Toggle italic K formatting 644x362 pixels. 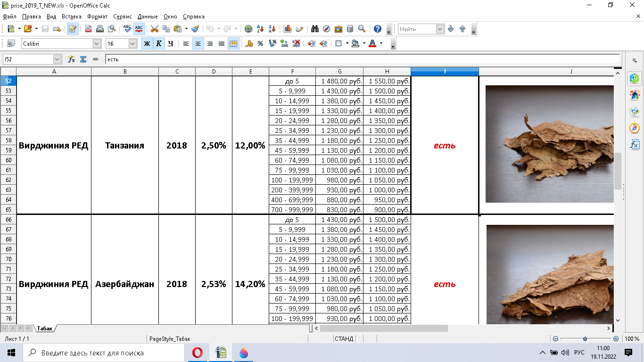click(159, 43)
